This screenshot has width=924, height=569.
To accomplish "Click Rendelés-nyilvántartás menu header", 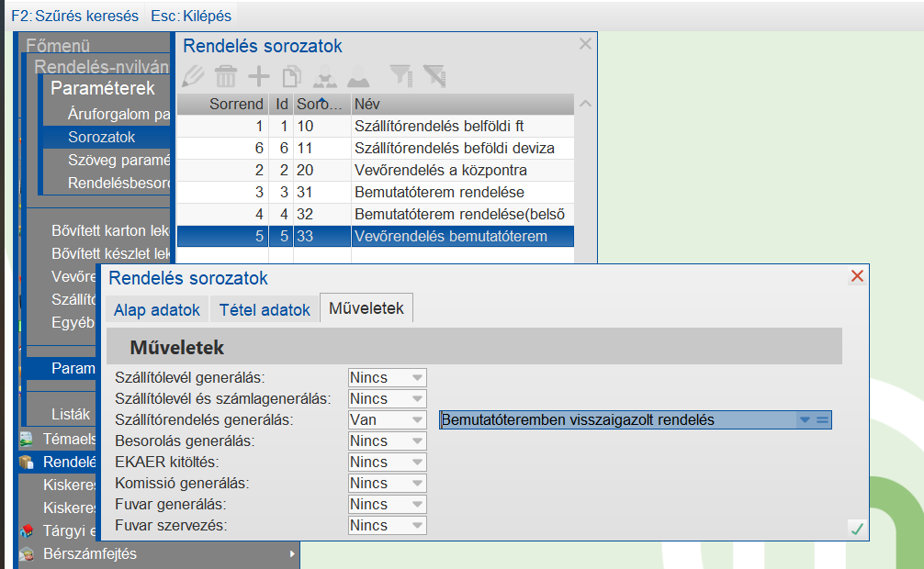I will [x=101, y=67].
